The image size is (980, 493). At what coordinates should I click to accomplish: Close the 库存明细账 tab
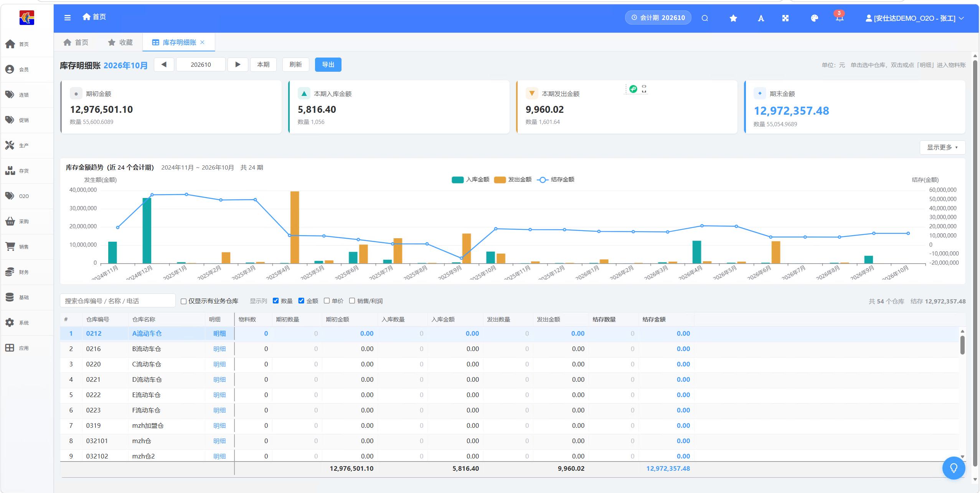(202, 42)
